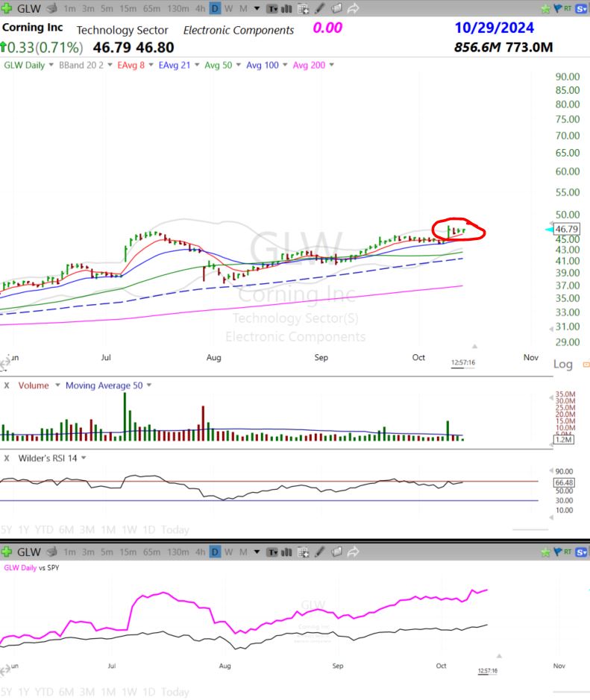Select the 3M range under the RSI pane
Image resolution: width=590 pixels, height=700 pixels.
tap(87, 530)
